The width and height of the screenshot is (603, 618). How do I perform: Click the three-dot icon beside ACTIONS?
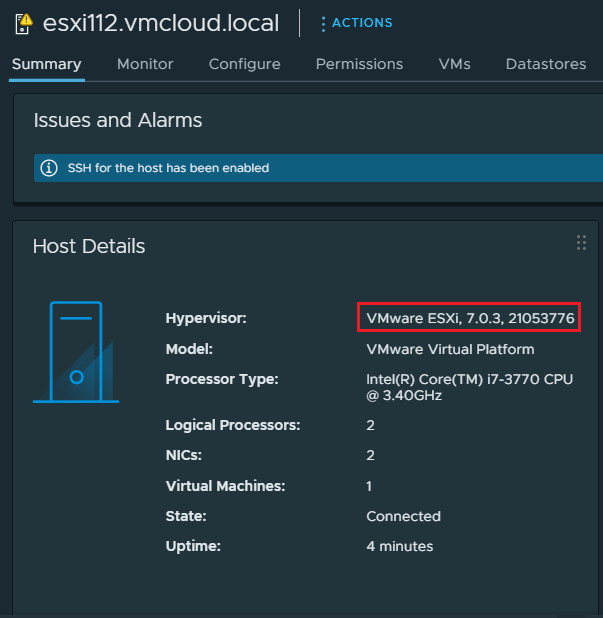[x=323, y=23]
